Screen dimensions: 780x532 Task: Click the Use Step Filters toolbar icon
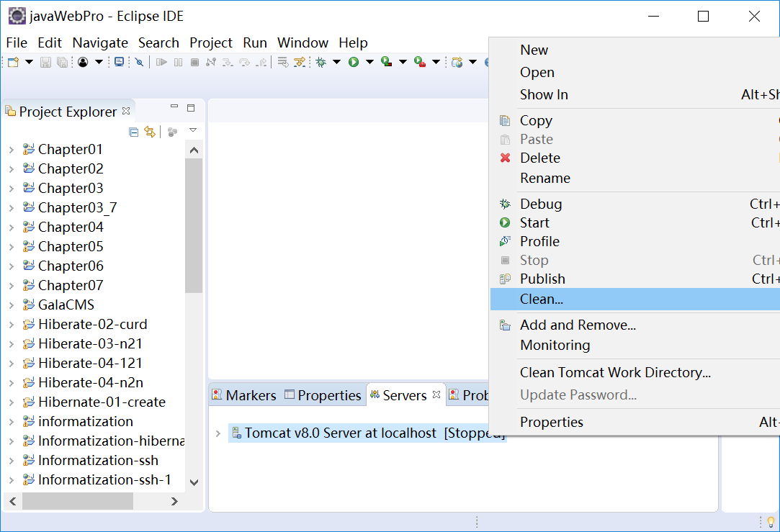click(x=300, y=62)
